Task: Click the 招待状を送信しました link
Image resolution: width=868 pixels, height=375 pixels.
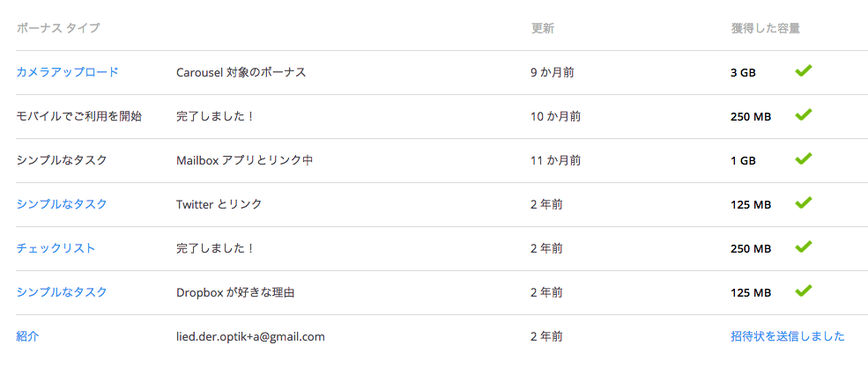Action: coord(788,336)
